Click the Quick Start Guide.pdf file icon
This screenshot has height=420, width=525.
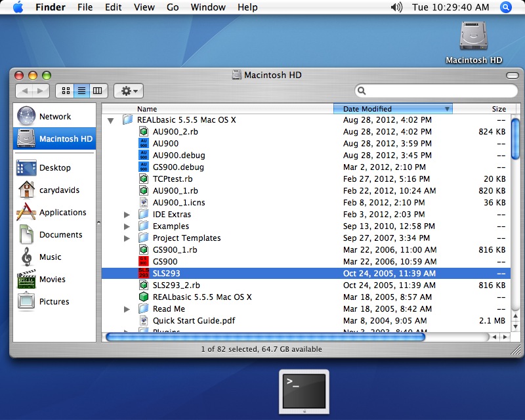tap(144, 320)
